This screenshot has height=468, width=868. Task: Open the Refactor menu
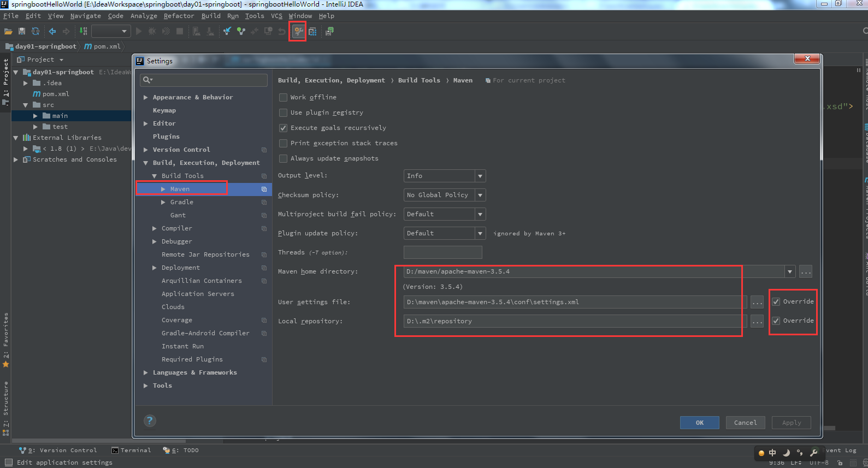click(179, 16)
